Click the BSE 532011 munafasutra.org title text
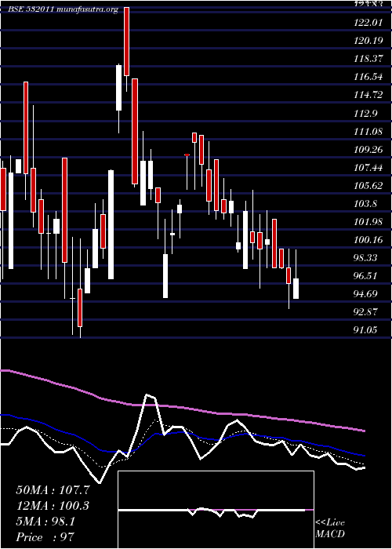The height and width of the screenshot is (549, 392). point(64,9)
